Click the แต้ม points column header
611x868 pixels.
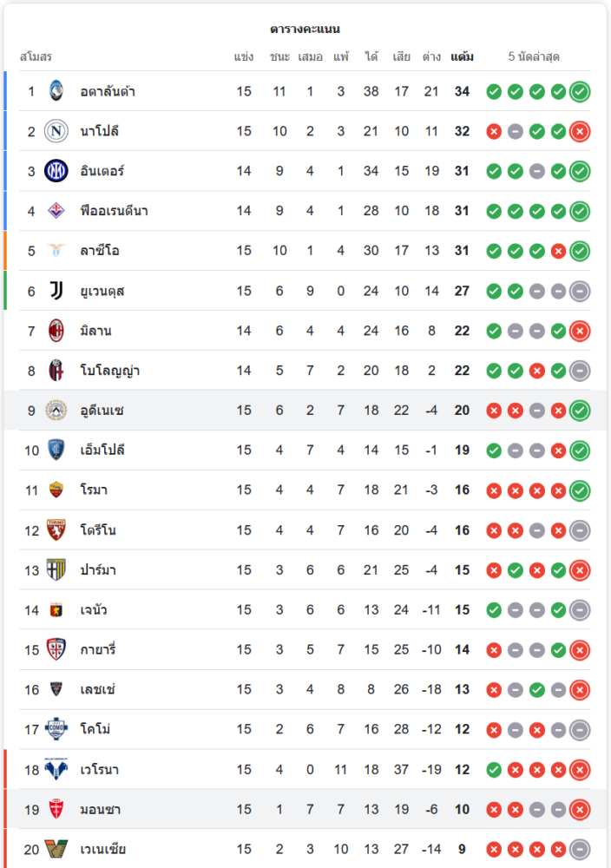pos(462,57)
